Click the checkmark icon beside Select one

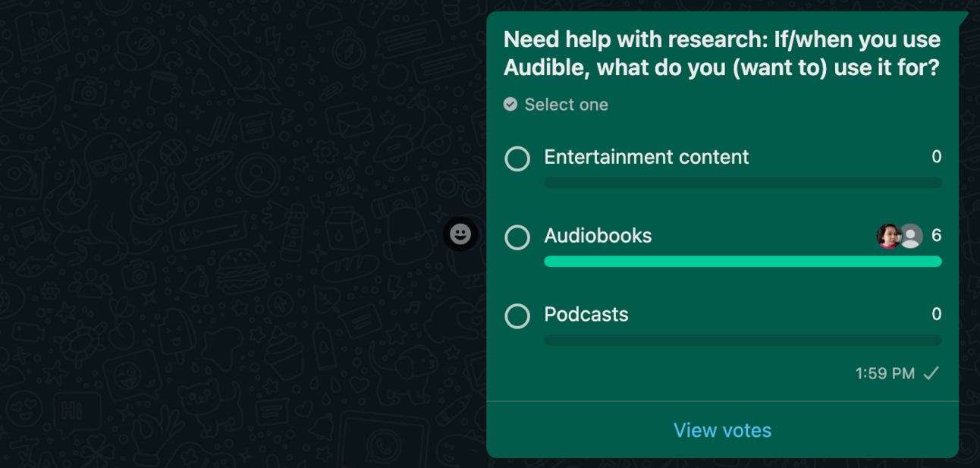510,104
